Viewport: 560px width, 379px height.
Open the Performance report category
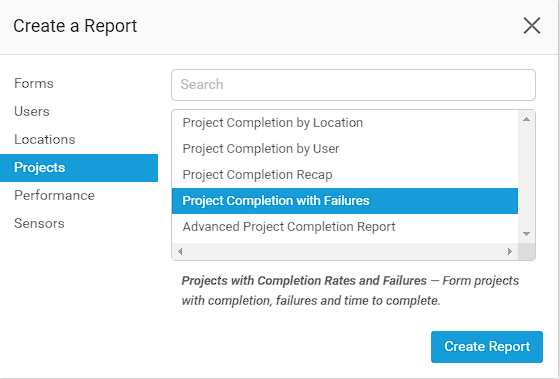[x=54, y=195]
